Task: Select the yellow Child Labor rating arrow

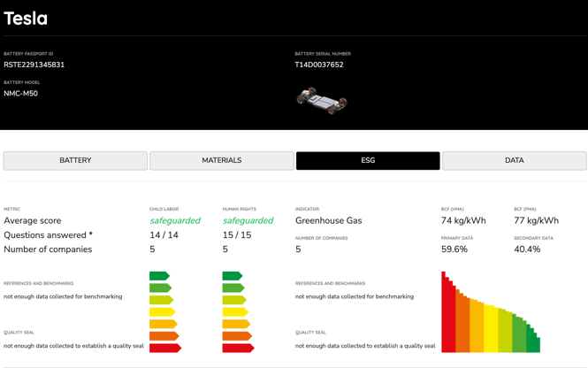Action: 163,312
